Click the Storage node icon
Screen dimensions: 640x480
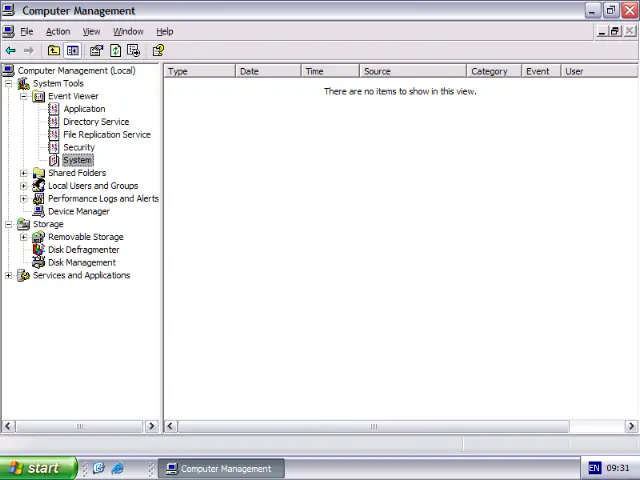click(x=23, y=224)
